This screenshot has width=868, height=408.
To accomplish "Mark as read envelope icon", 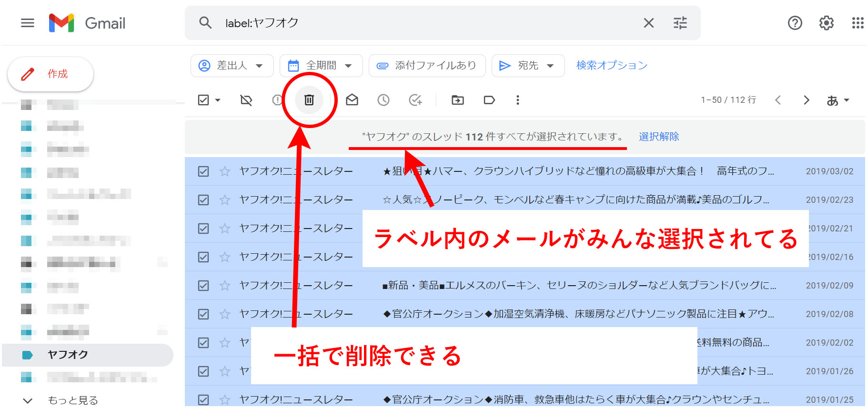I will (352, 100).
